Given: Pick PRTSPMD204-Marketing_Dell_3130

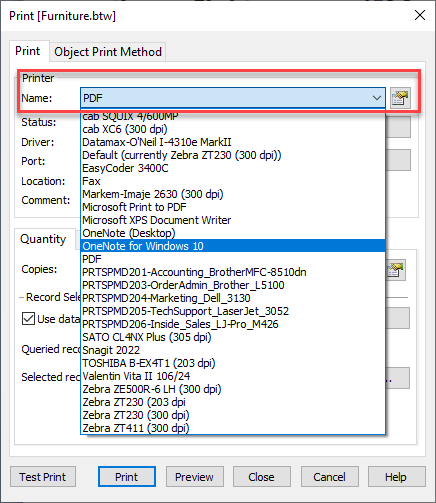Looking at the screenshot, I should tap(233, 298).
